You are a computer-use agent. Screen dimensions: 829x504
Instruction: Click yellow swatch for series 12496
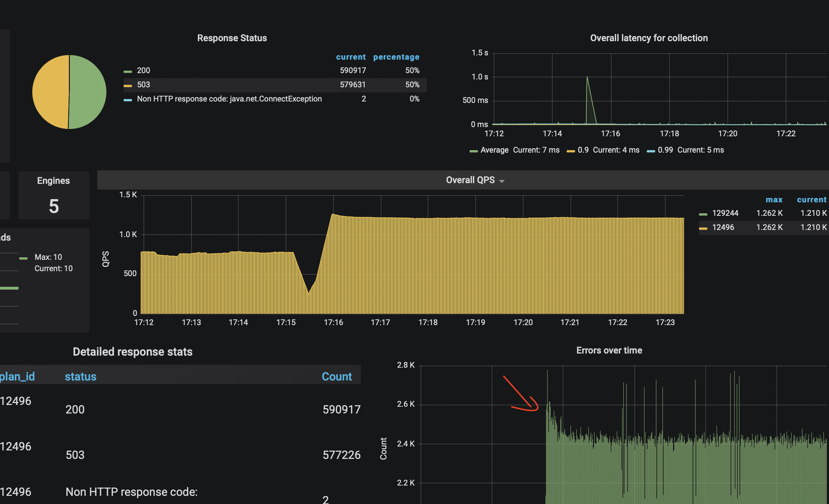[703, 229]
